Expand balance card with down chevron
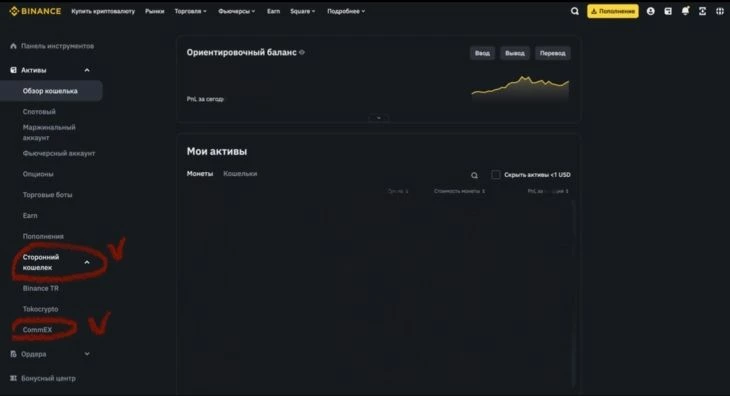730x396 pixels. coord(379,118)
